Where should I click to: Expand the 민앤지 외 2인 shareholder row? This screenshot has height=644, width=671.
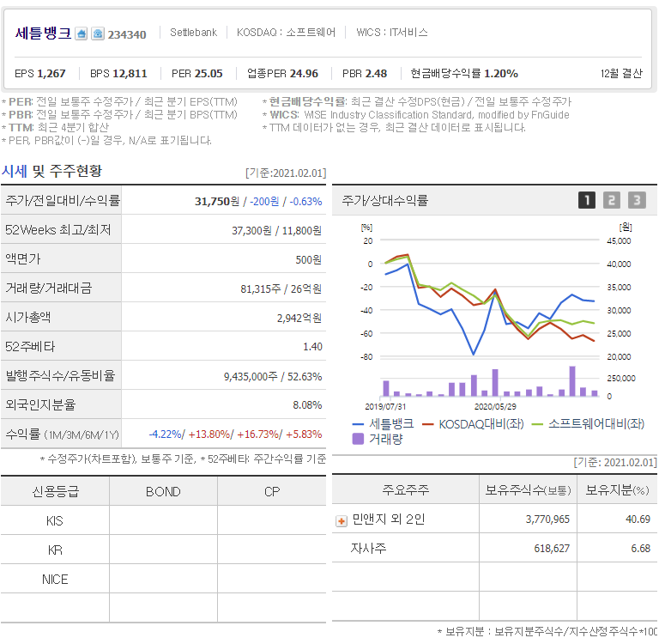[x=341, y=521]
